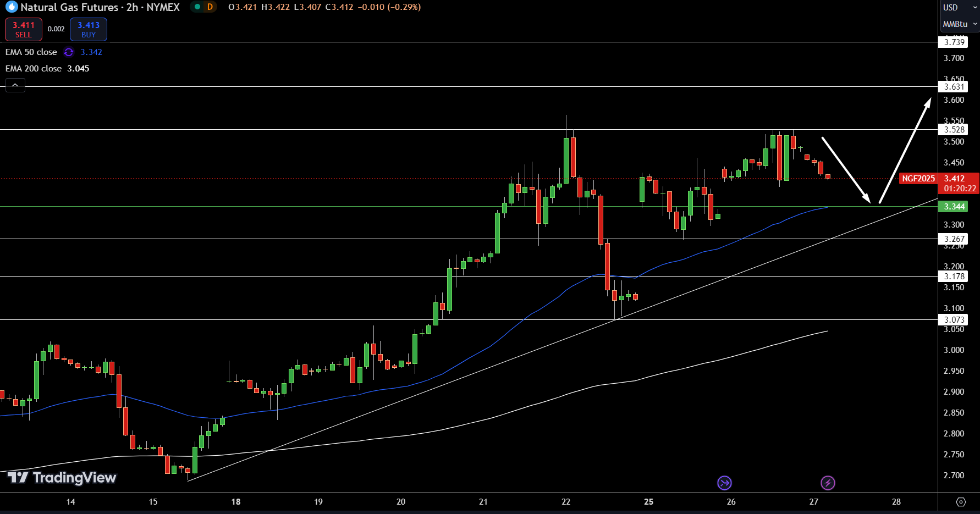Open the MMBtu unit dropdown
980x514 pixels.
tap(960, 24)
